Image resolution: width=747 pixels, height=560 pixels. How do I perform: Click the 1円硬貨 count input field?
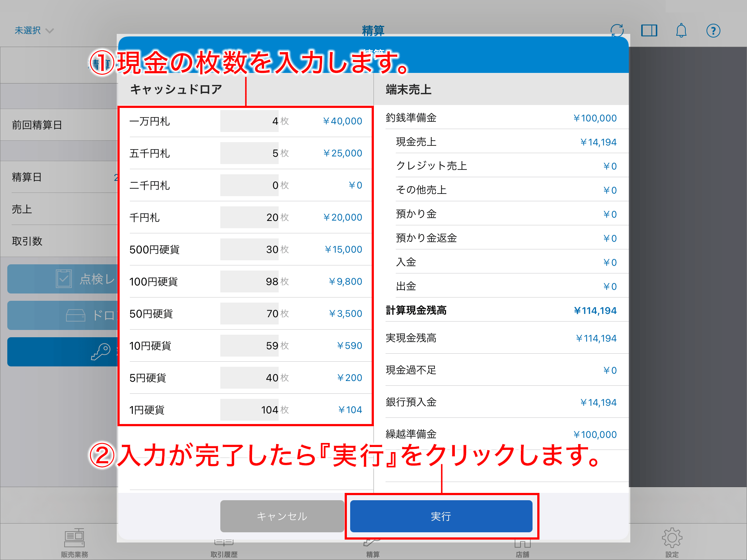(x=249, y=409)
